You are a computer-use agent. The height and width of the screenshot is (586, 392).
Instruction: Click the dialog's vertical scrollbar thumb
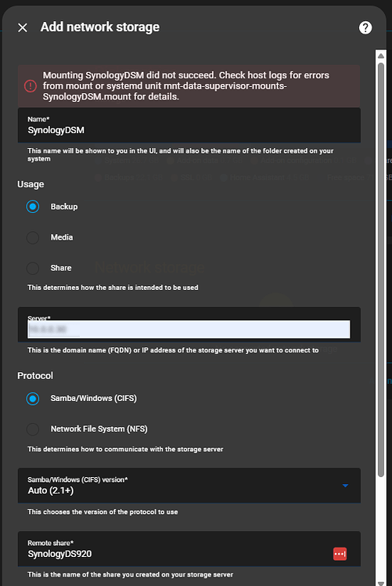(x=381, y=269)
